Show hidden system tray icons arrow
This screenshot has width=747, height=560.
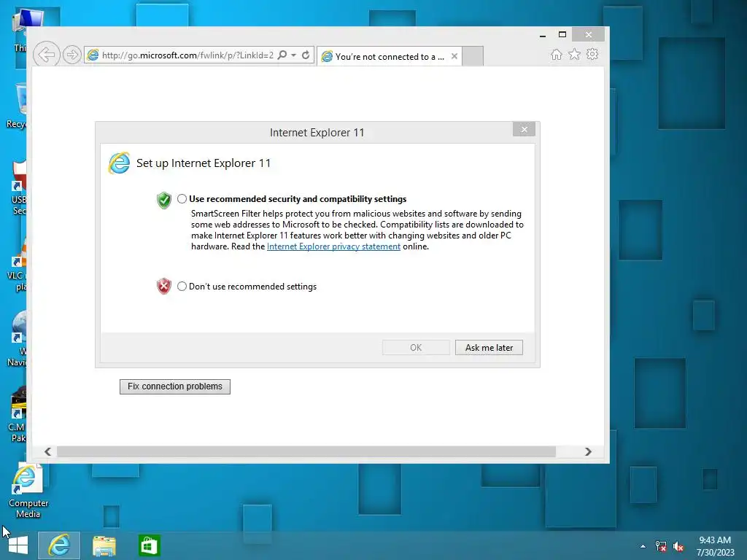click(x=643, y=546)
